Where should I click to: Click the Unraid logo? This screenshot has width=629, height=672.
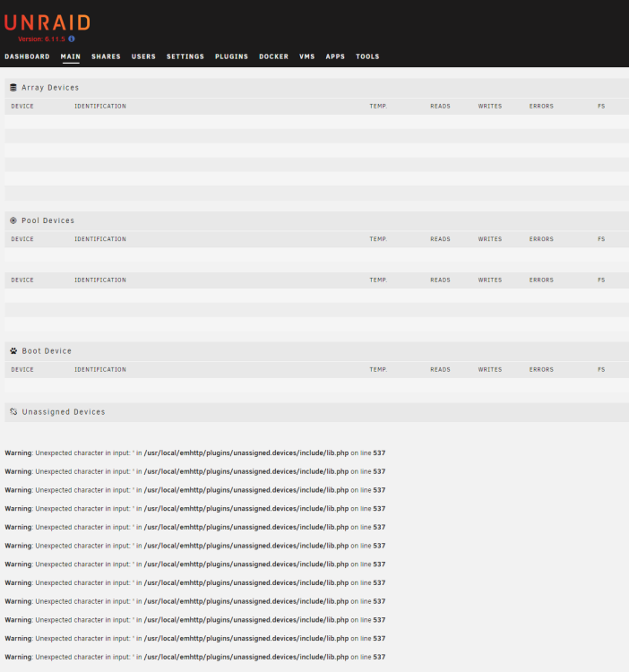point(47,22)
